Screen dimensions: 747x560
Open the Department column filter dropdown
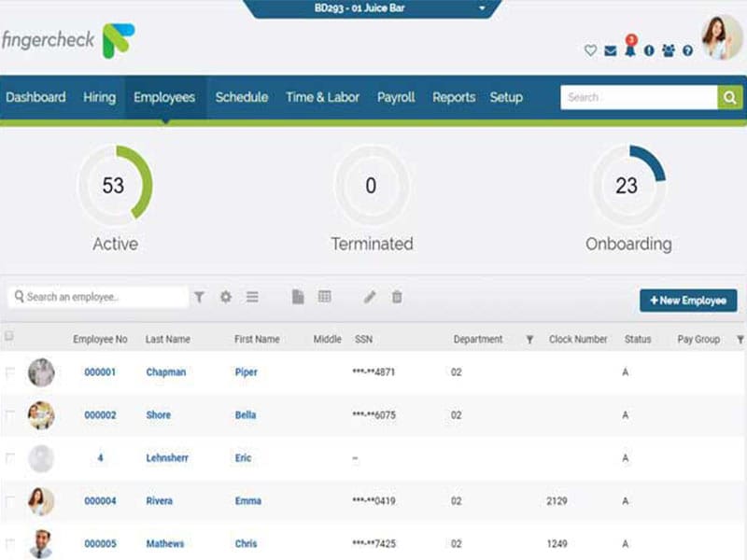[529, 340]
